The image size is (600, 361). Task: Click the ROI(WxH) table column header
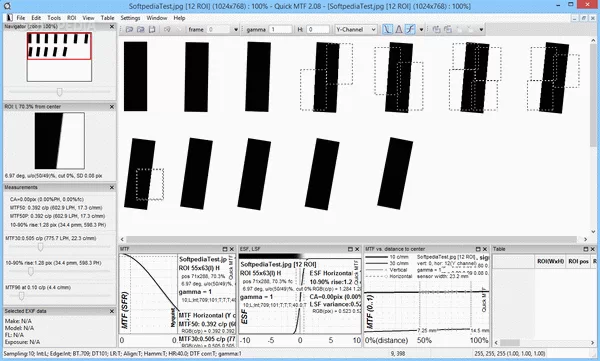click(x=550, y=261)
